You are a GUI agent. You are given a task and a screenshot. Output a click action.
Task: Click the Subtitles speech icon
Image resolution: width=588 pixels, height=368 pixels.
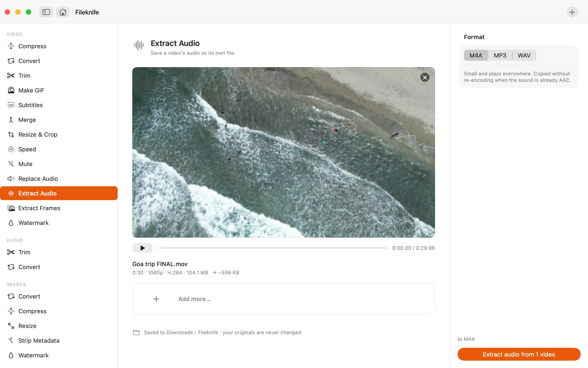click(x=11, y=105)
